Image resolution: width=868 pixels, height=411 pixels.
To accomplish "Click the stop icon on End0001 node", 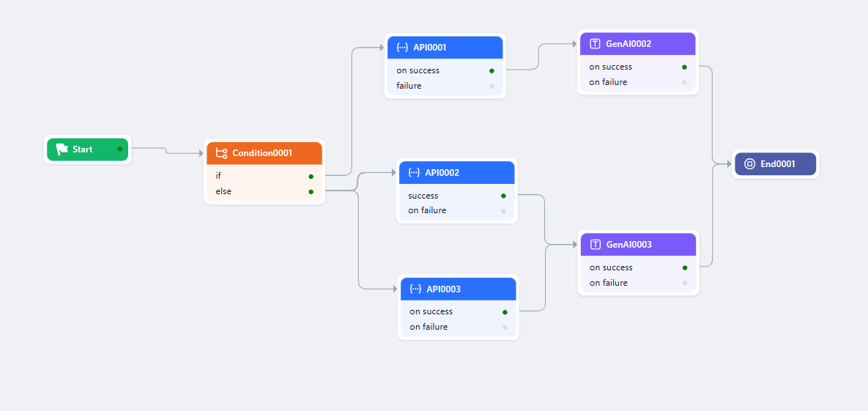I will [749, 164].
